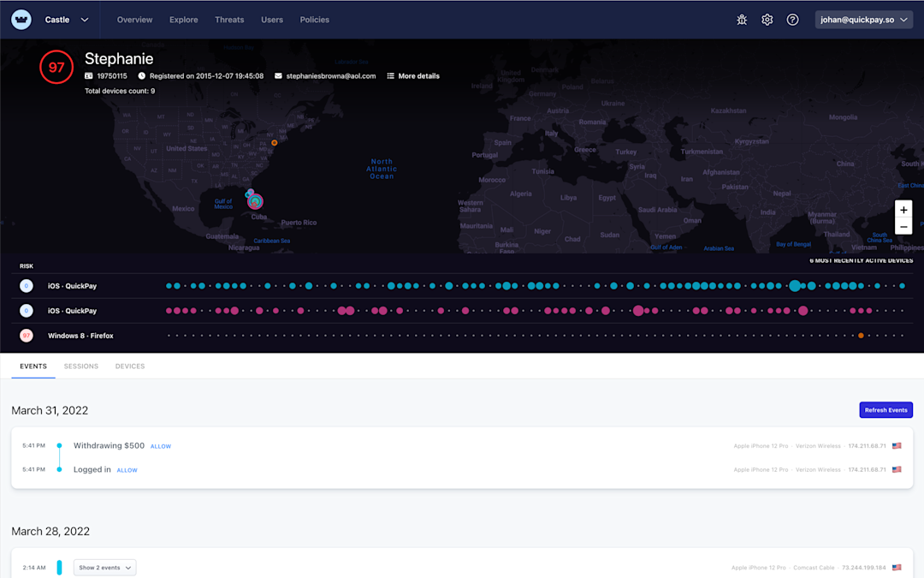The height and width of the screenshot is (578, 924).
Task: Click risk badge of second iOS QuickPay
Action: (26, 311)
